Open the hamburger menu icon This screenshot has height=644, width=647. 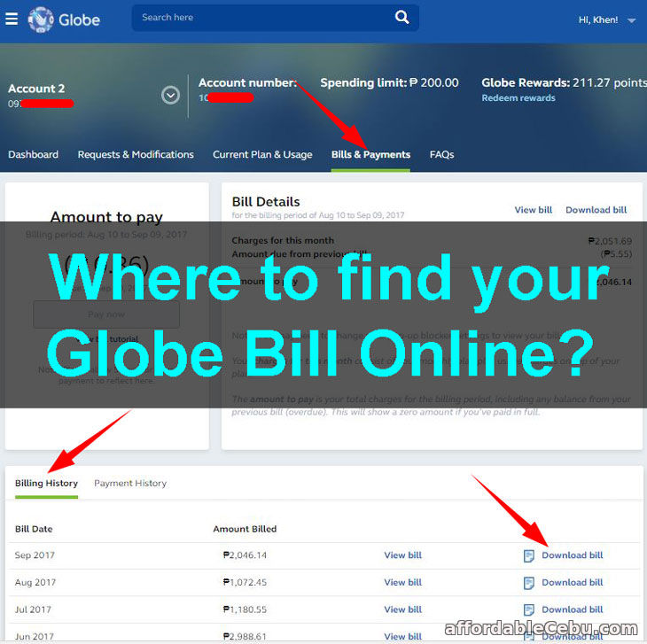(12, 19)
